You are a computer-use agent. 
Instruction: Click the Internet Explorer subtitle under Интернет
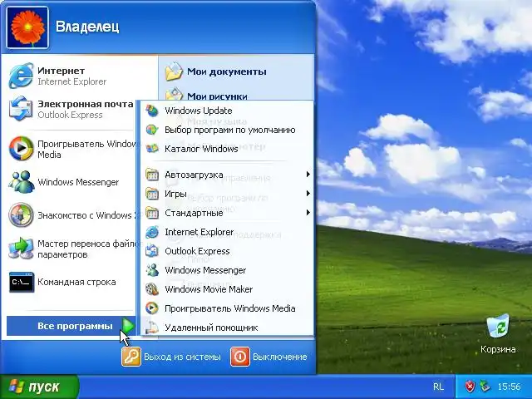(x=72, y=81)
